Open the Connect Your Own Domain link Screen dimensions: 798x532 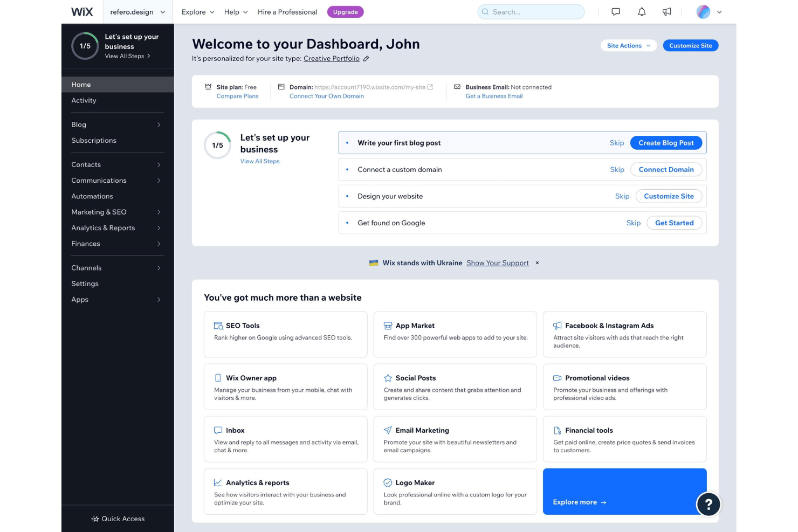[x=327, y=96]
